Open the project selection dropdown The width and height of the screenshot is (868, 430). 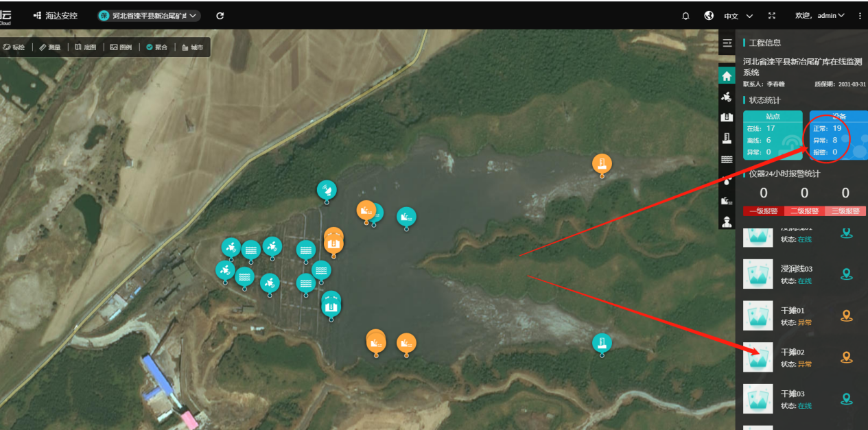(x=149, y=16)
